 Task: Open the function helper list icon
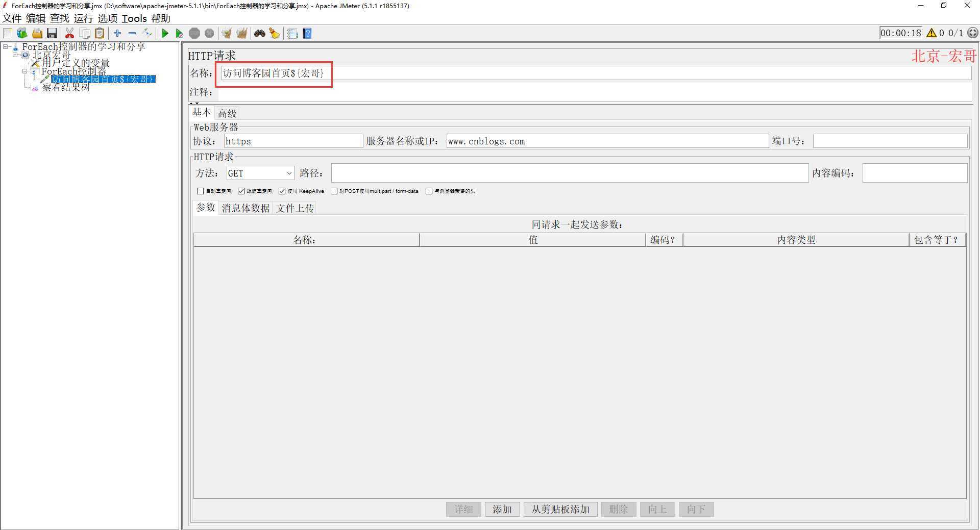point(292,34)
